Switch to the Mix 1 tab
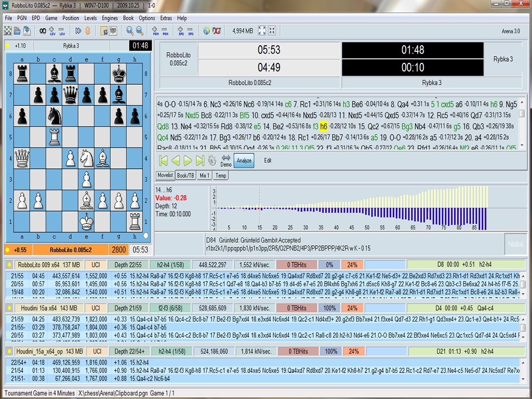Screen dimensions: 532x399 [205, 176]
